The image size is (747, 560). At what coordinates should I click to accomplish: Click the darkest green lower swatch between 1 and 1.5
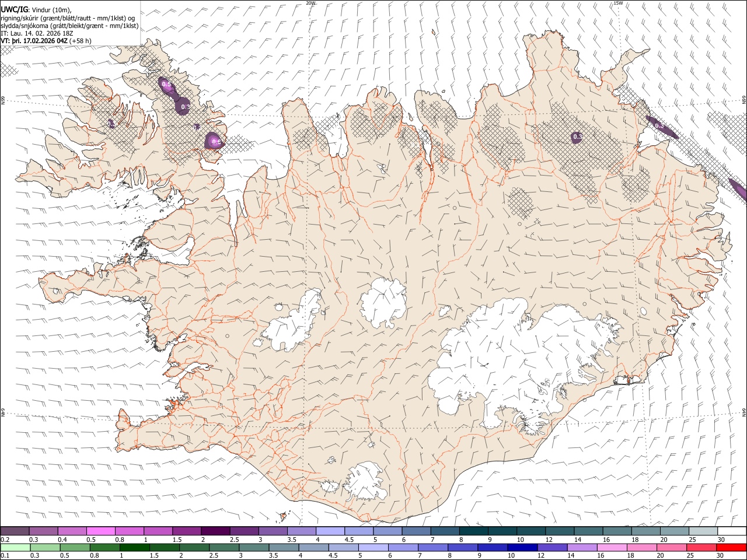tap(134, 547)
